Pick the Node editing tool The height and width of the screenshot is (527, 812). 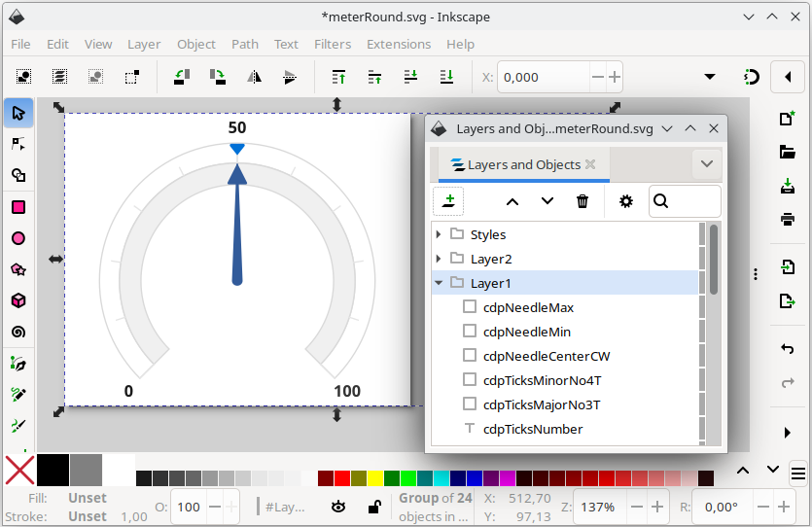(x=18, y=144)
